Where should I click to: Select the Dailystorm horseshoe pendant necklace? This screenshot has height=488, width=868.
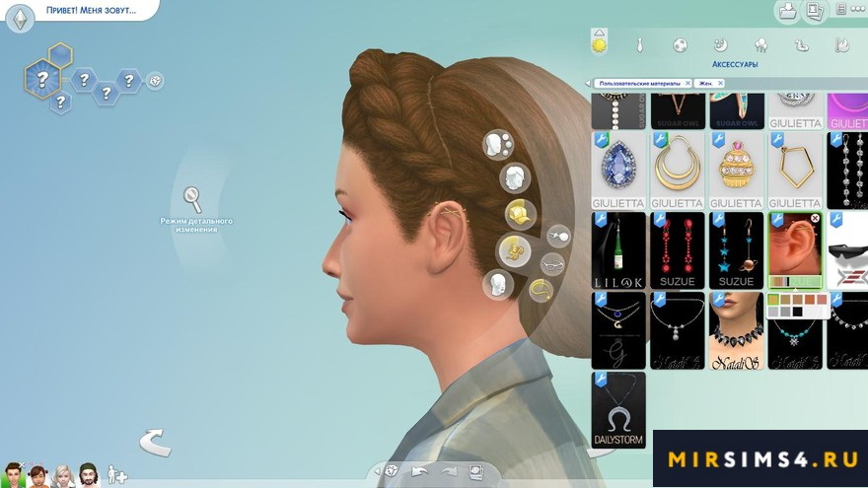(x=618, y=410)
